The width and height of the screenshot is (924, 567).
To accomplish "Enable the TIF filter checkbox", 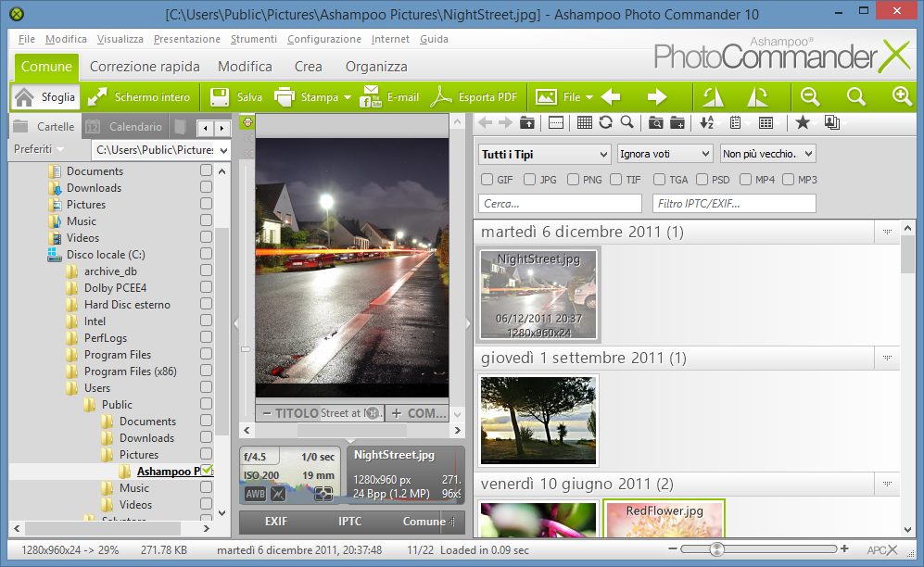I will point(615,179).
